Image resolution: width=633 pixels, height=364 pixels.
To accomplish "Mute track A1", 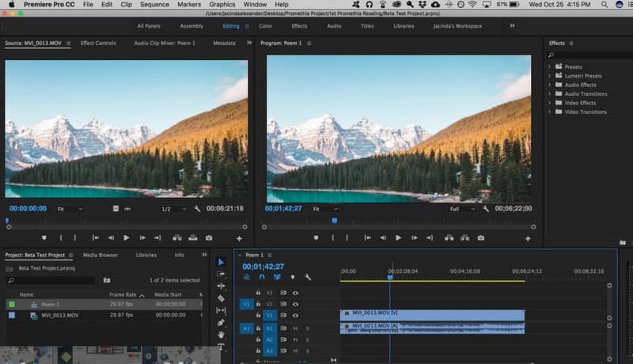I will [x=295, y=328].
